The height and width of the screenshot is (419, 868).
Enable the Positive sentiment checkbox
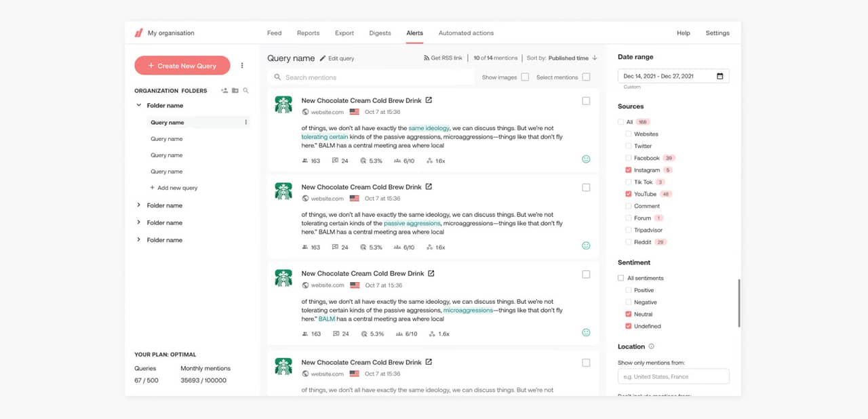click(629, 290)
